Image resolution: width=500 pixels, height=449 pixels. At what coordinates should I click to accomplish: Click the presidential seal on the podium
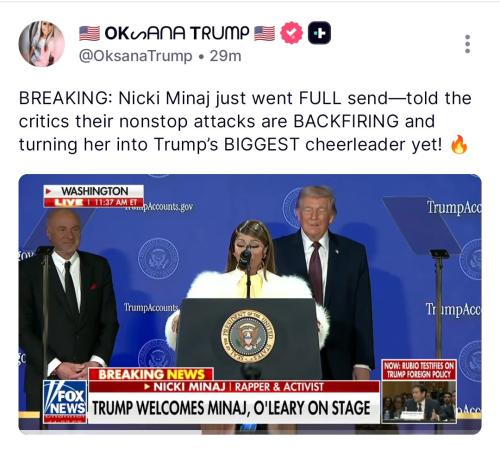click(x=248, y=336)
